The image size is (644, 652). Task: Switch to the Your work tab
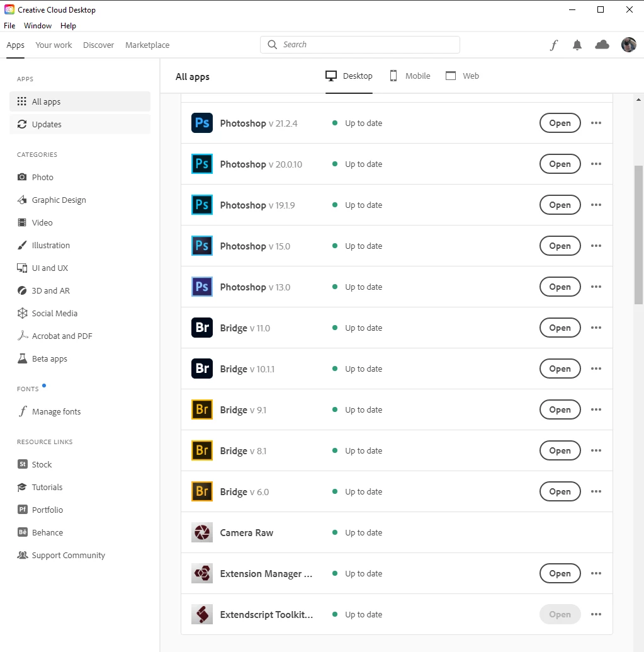pos(54,45)
